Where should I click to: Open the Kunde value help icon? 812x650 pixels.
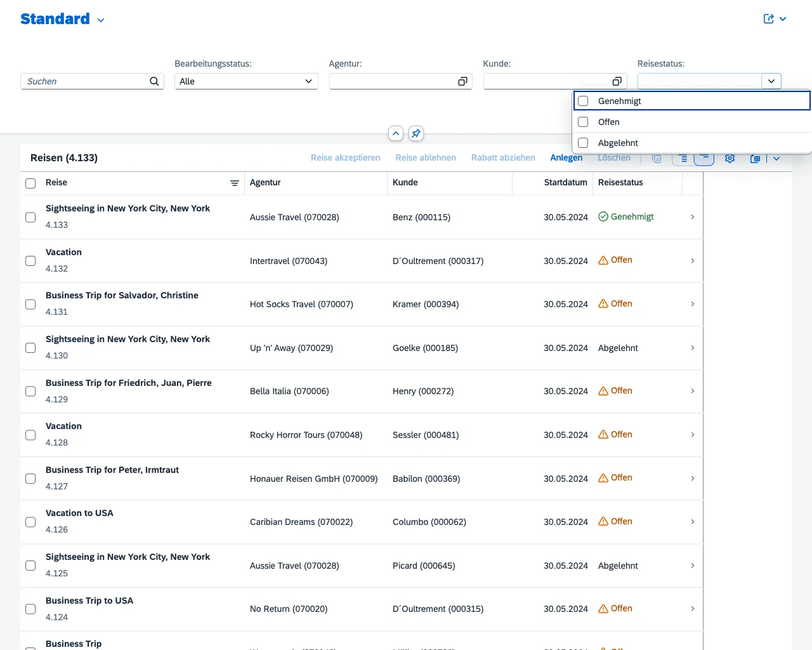[617, 81]
